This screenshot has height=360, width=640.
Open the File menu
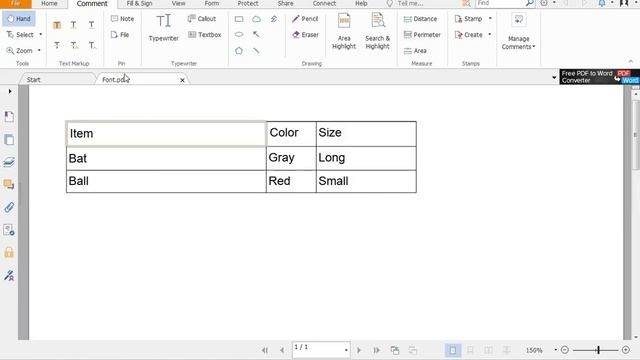pyautogui.click(x=16, y=3)
